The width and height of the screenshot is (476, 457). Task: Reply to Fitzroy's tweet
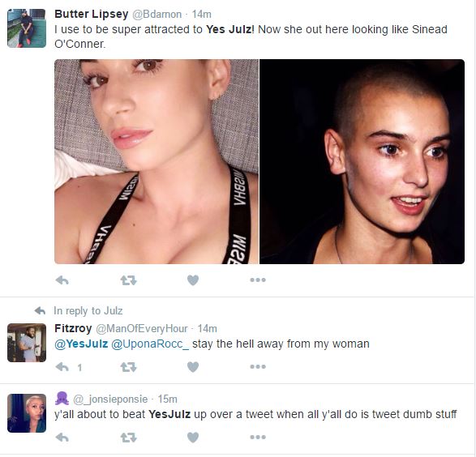click(62, 367)
